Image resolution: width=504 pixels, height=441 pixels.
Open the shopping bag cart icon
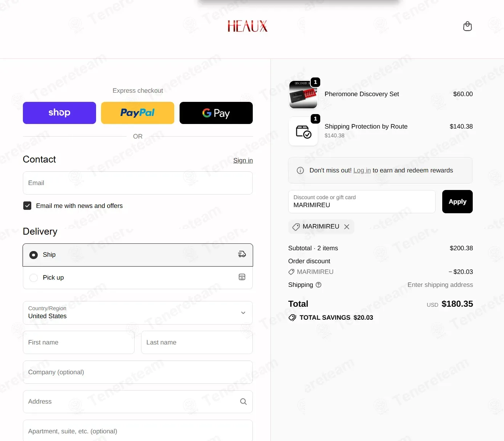pos(467,26)
